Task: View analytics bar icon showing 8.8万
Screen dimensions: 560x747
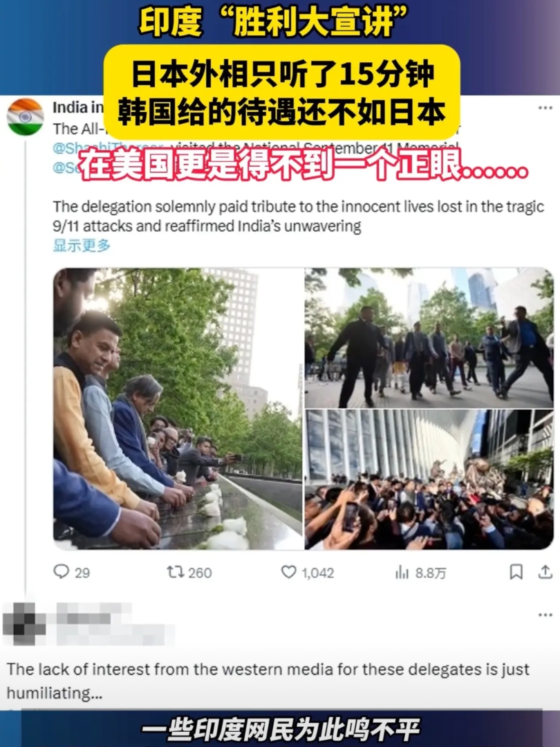Action: click(402, 572)
